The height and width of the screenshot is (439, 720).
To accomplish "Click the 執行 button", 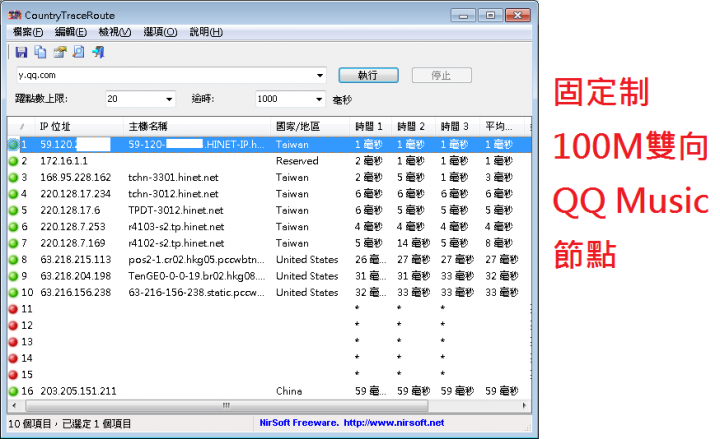I will coord(368,75).
